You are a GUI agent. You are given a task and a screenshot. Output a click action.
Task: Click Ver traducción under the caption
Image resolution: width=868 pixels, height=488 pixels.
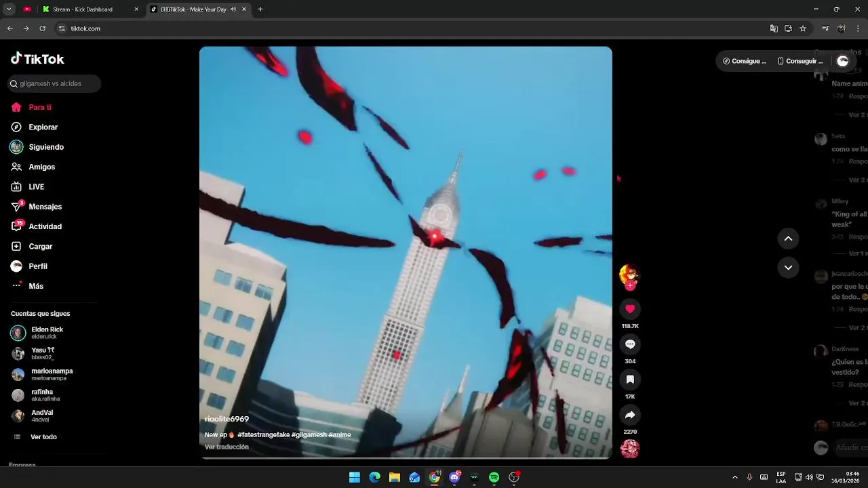[226, 447]
